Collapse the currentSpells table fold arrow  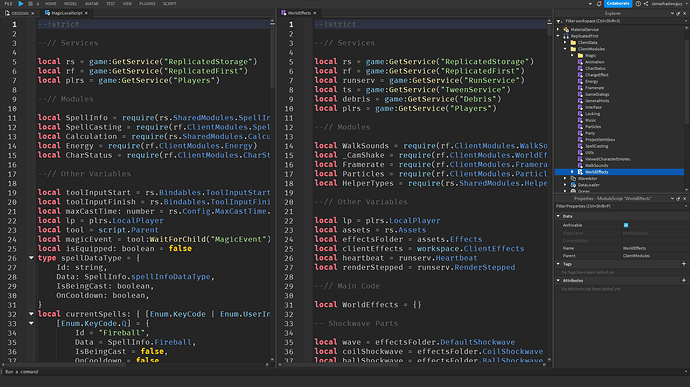[31, 314]
